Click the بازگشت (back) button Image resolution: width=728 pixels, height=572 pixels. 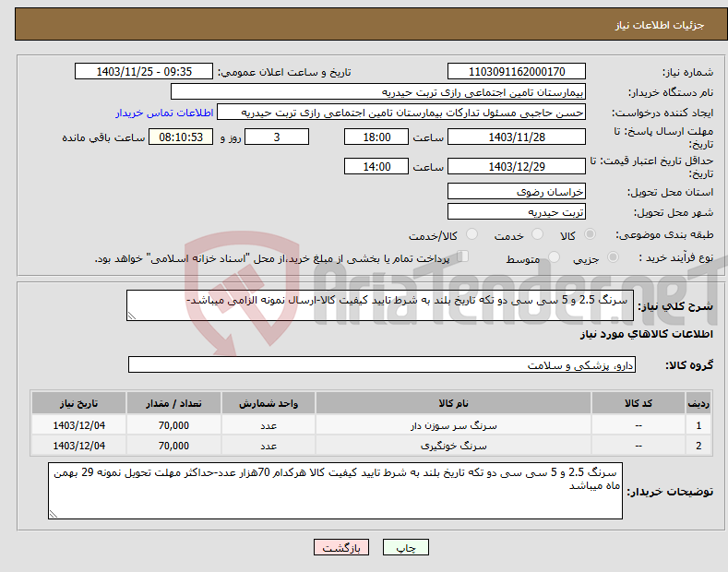click(341, 547)
